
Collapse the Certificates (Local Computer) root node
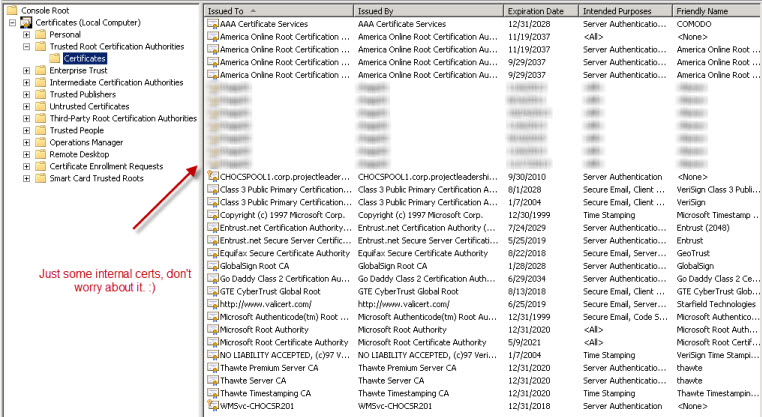(11, 22)
